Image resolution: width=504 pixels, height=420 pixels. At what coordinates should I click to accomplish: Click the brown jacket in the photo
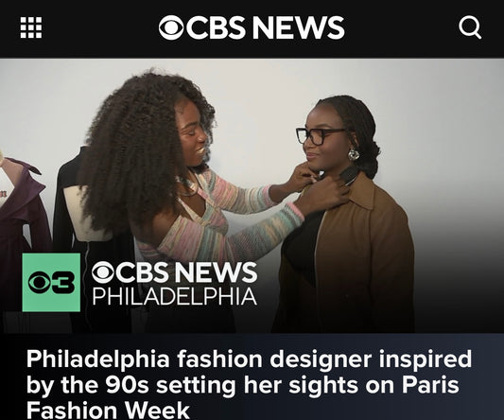click(363, 254)
